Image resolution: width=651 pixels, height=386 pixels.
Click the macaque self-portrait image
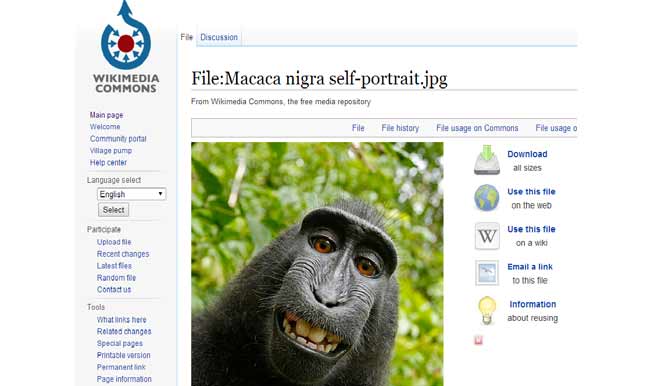(x=317, y=264)
